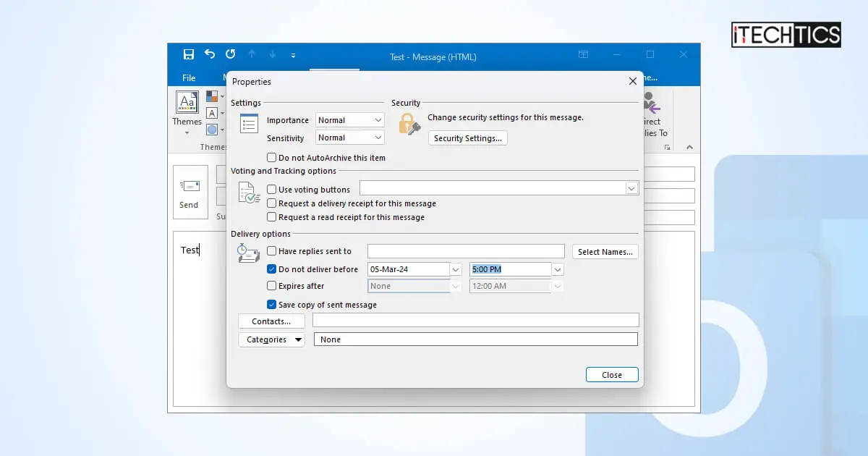
Task: Enable Do not AutoArchive this item
Action: [x=272, y=157]
